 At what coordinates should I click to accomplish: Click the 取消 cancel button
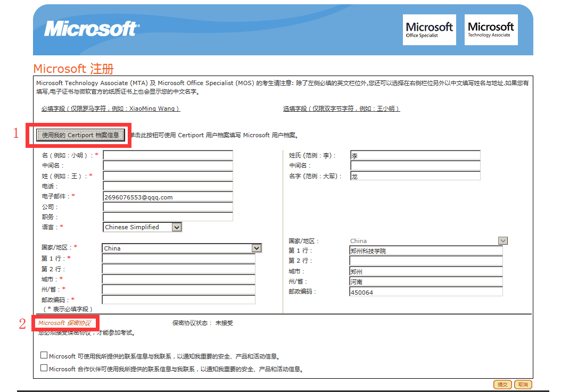click(523, 385)
